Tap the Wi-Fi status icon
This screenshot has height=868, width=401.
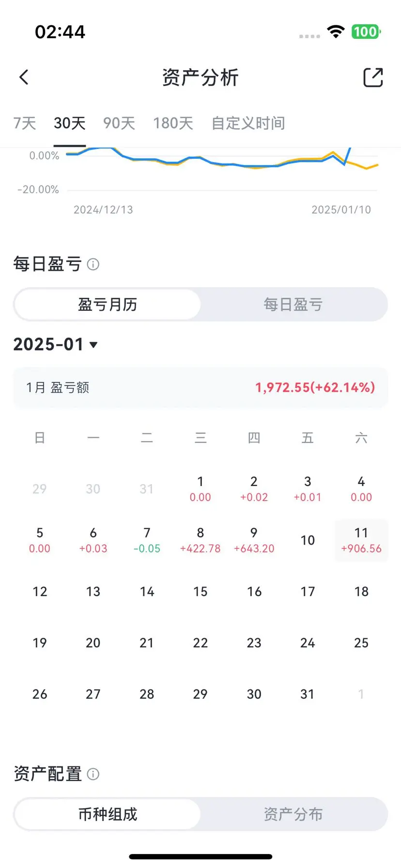click(336, 32)
